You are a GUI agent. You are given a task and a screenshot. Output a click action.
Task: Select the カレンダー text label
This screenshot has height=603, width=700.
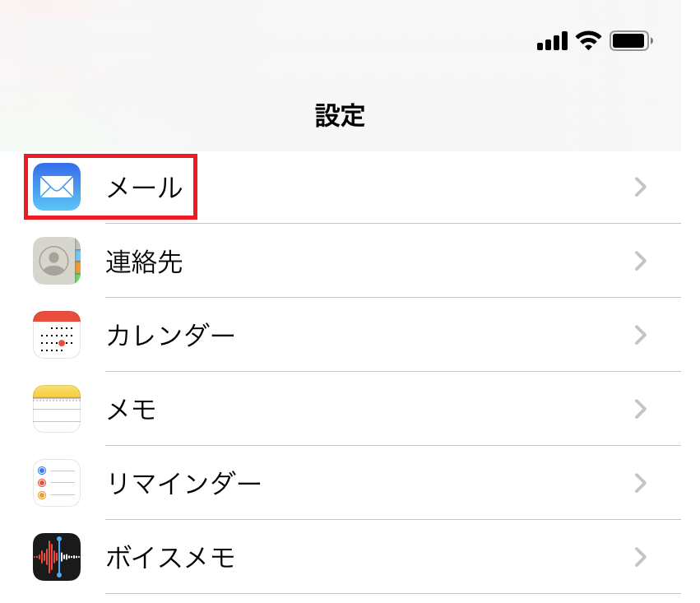[x=170, y=335]
